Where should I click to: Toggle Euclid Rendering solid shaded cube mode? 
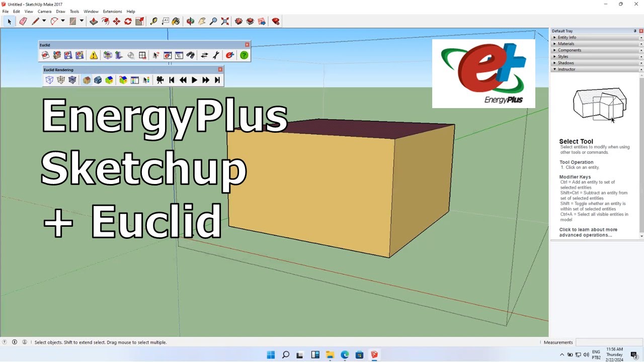(x=72, y=80)
